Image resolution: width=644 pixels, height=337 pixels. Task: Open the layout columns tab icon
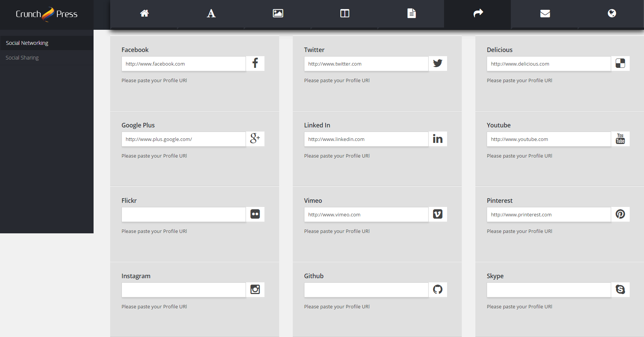(345, 14)
